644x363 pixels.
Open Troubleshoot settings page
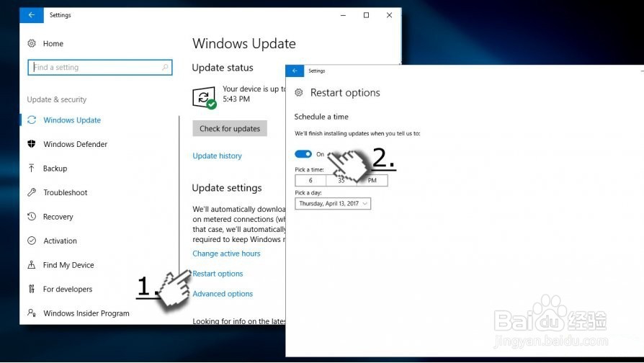[x=66, y=192]
